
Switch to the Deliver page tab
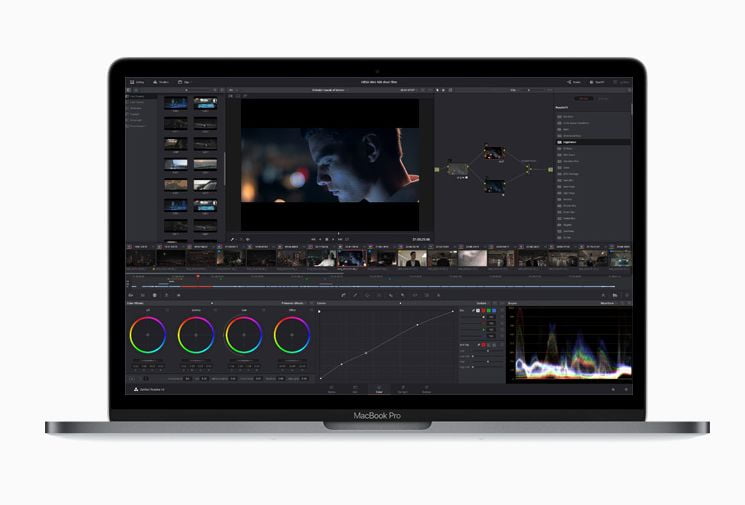[x=426, y=390]
